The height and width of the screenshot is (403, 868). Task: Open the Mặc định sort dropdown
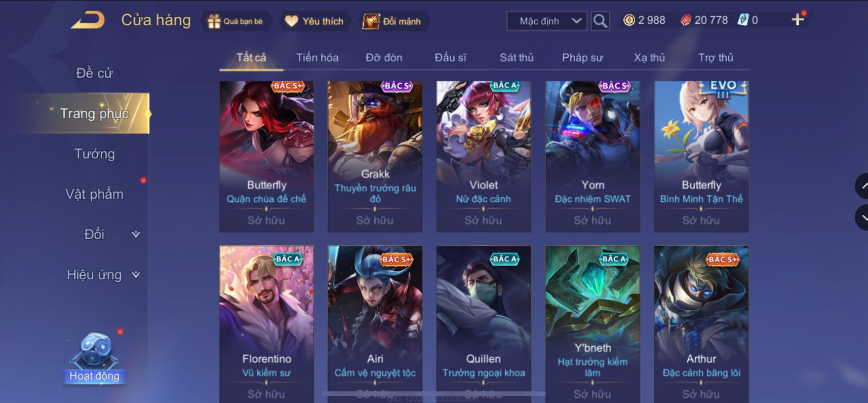(547, 21)
